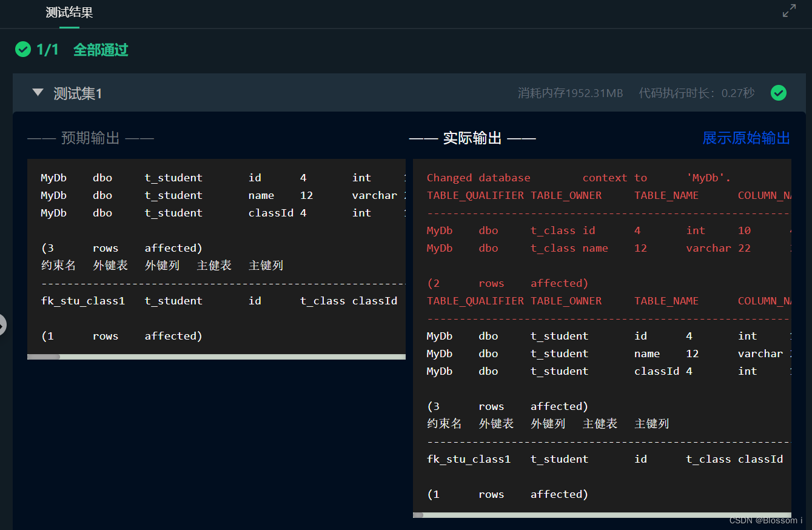This screenshot has width=812, height=530.
Task: Click 'MyDb'. text in actual output
Action: pos(708,178)
